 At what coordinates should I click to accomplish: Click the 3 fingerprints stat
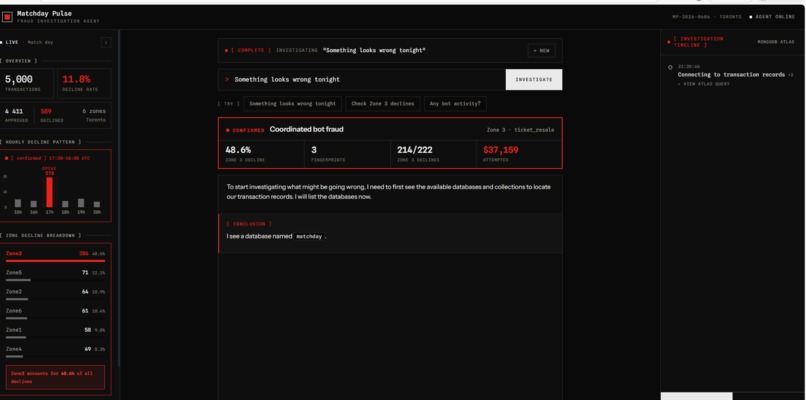click(x=347, y=154)
